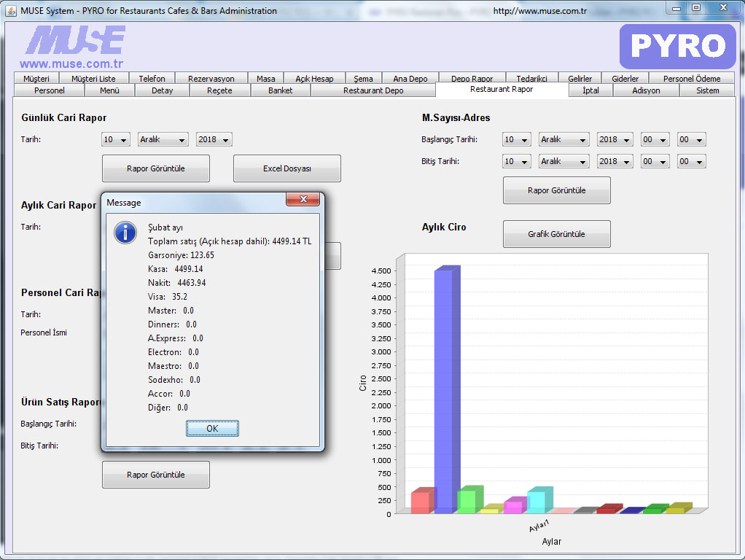Screen dimensions: 745x560
Task: Expand the Günlük Cari Rapor year dropdown
Action: click(214, 139)
